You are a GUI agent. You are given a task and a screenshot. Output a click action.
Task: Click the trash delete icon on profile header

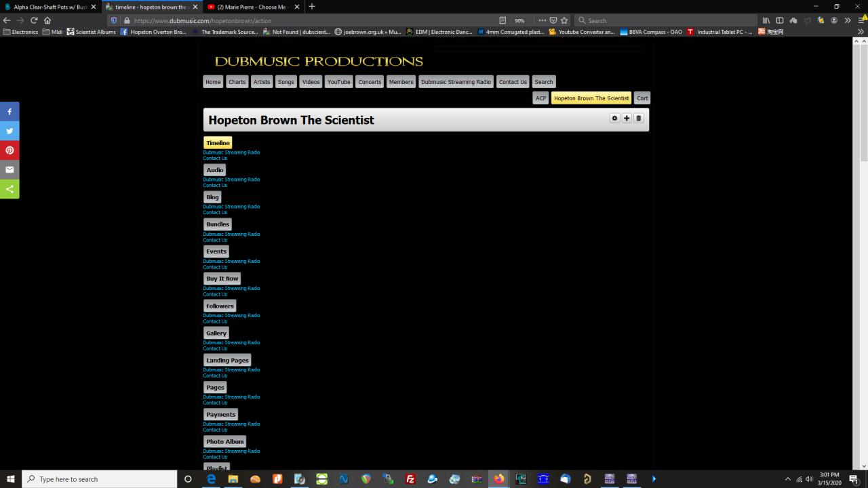[x=638, y=118]
